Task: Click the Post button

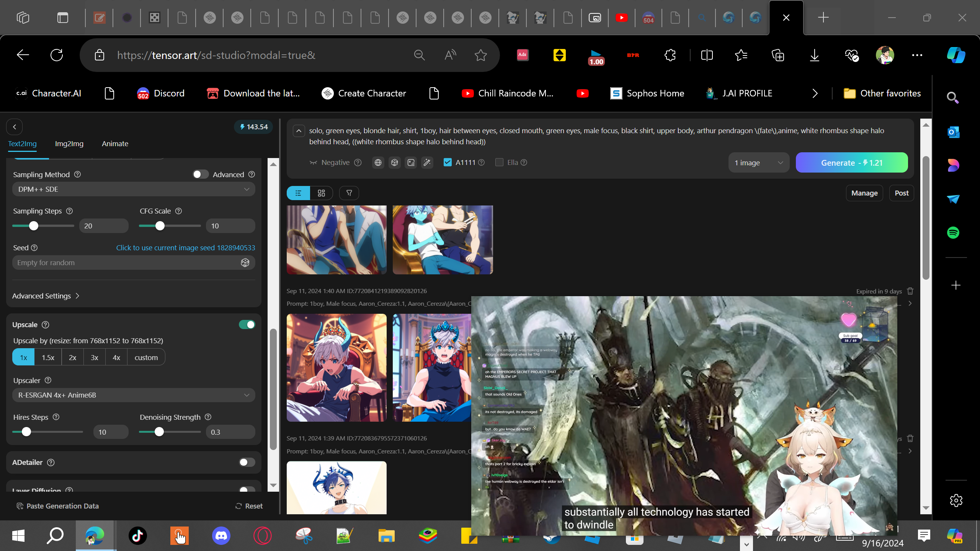Action: click(x=902, y=193)
